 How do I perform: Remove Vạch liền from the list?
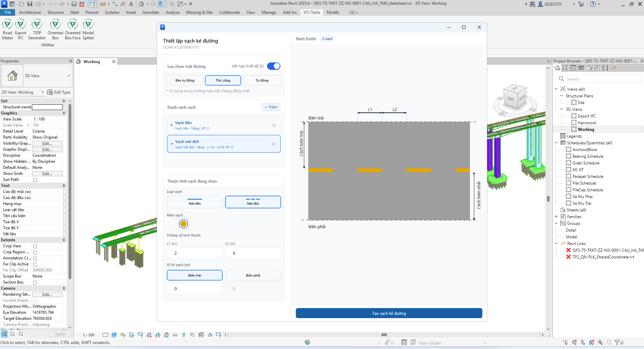click(x=274, y=125)
